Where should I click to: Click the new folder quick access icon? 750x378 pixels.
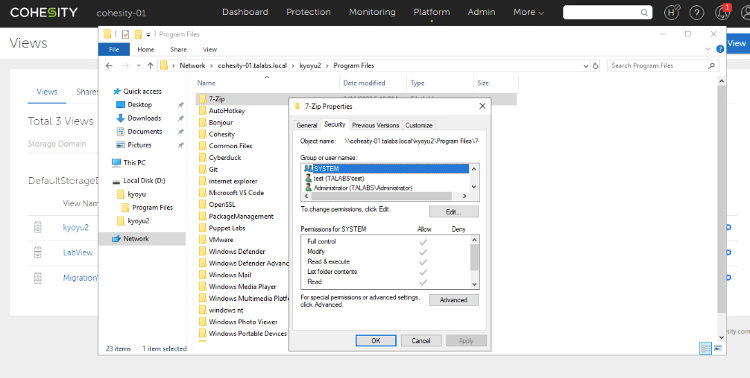(x=138, y=34)
